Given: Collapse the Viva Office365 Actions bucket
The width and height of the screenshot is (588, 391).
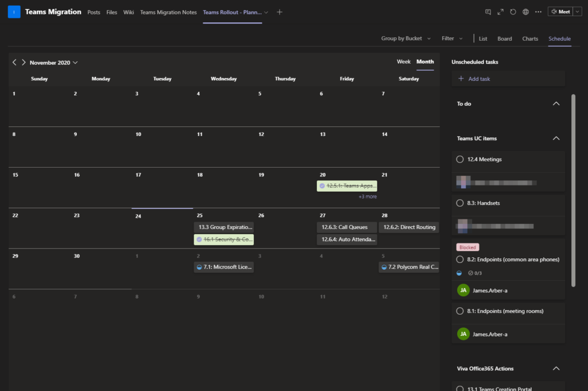Looking at the screenshot, I should pyautogui.click(x=556, y=369).
